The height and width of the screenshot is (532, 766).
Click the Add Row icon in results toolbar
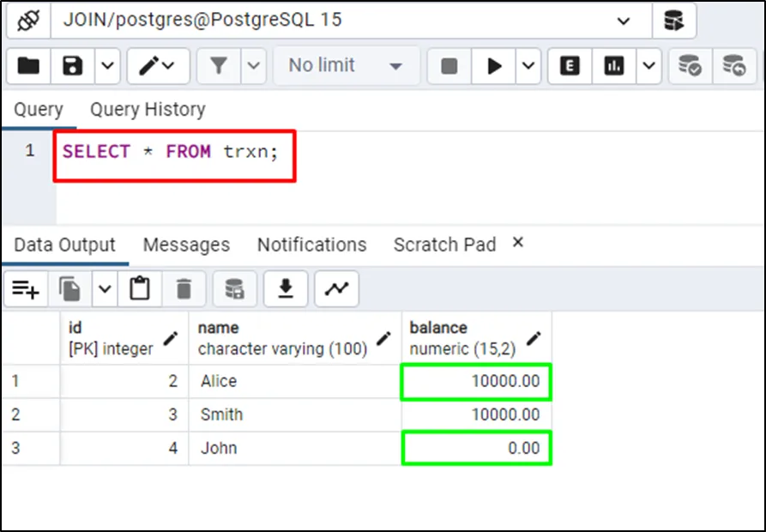[x=26, y=290]
